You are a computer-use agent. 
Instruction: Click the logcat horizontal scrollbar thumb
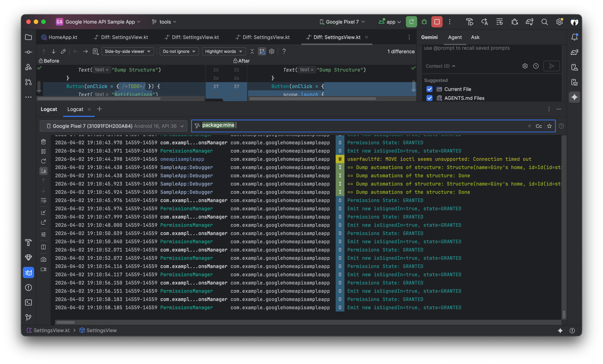(65, 322)
